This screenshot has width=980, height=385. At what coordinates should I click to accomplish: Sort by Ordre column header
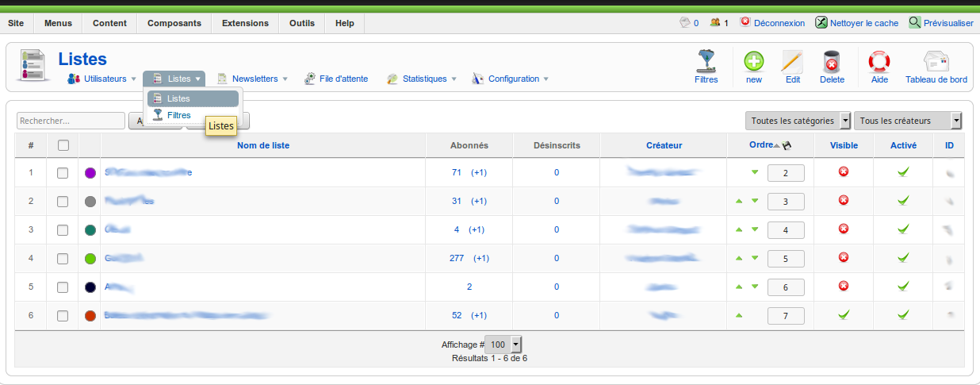pos(761,144)
